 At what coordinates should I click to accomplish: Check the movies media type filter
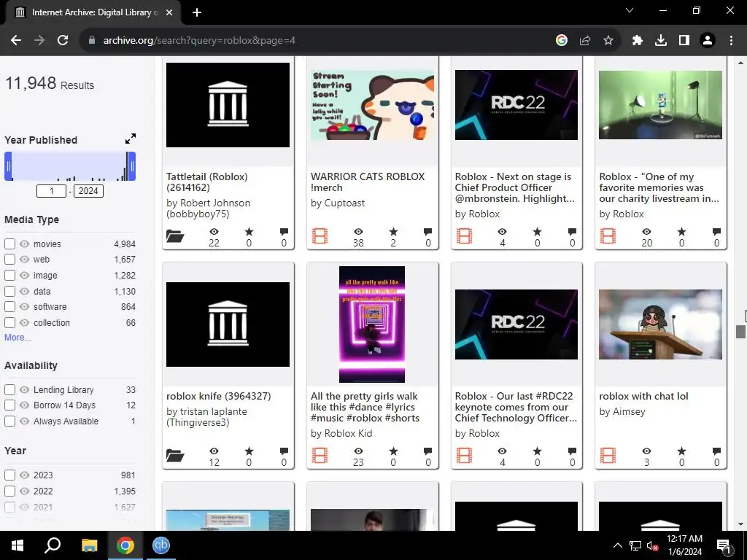(x=9, y=244)
